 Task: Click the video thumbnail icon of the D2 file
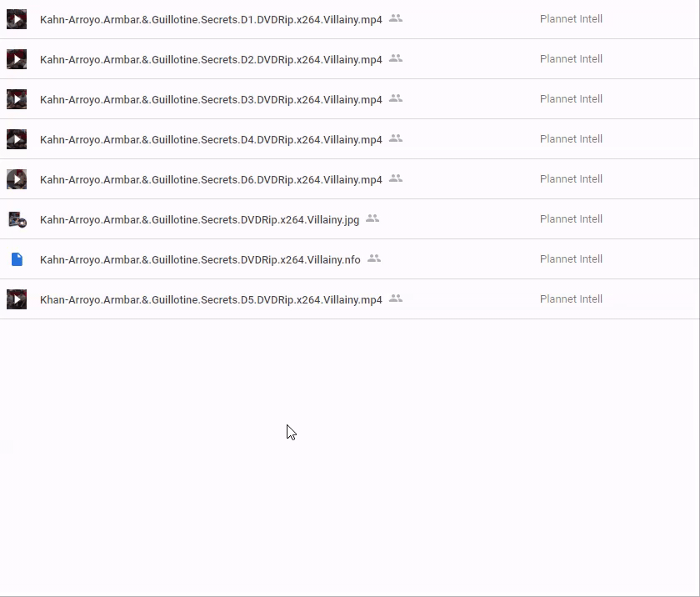click(17, 59)
